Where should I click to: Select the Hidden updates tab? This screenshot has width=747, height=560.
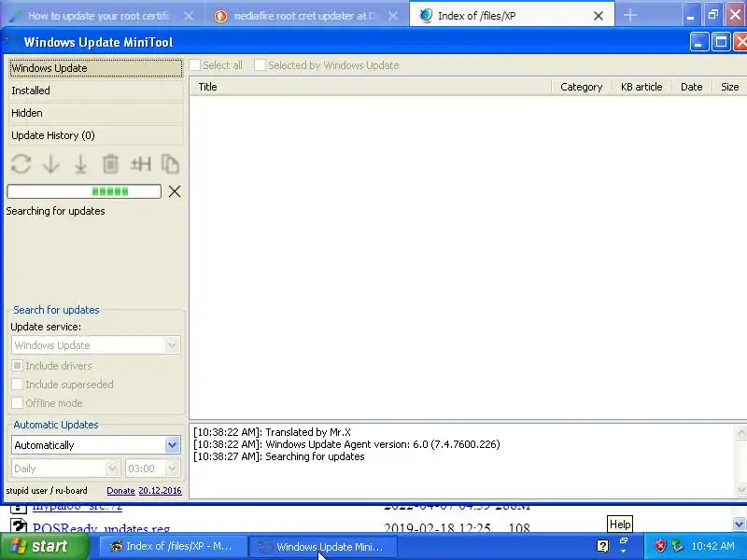[96, 113]
